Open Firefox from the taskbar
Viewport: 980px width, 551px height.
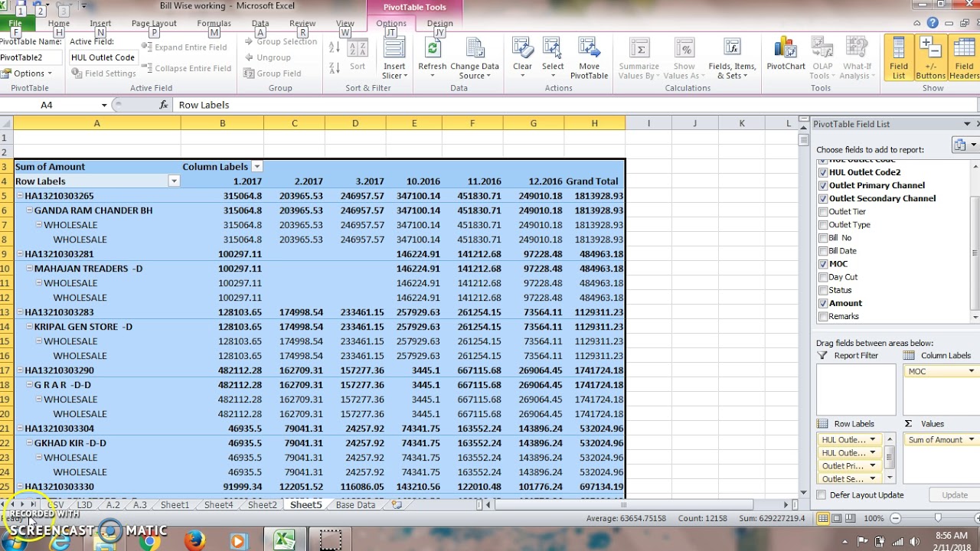(x=195, y=540)
